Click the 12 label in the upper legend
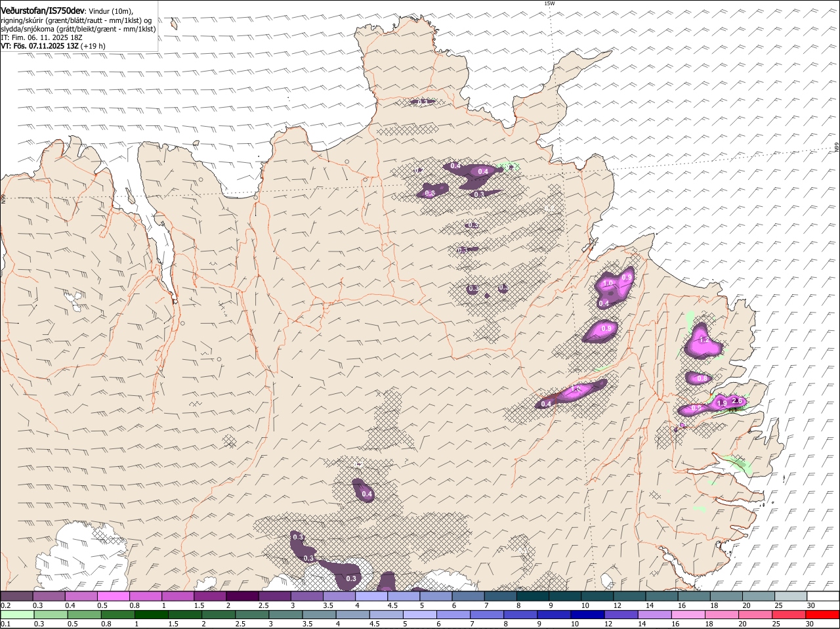Screen dimensions: 840x629 [618, 605]
